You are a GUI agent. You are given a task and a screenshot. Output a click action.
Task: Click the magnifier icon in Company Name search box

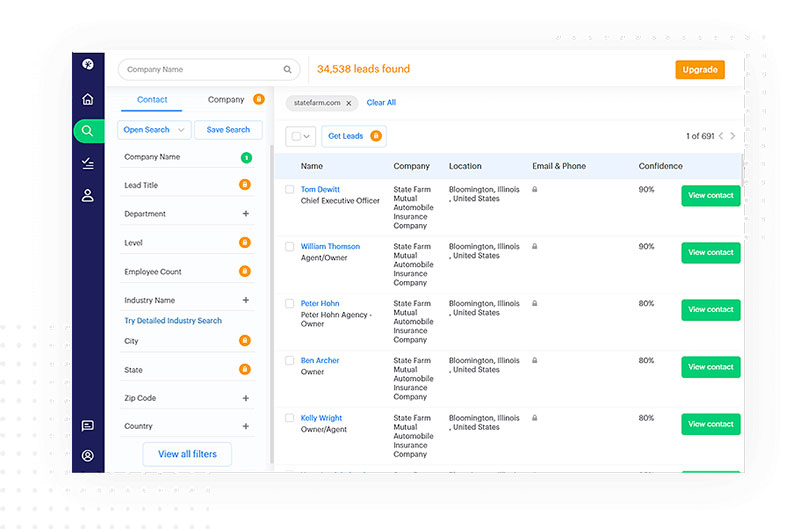tap(288, 69)
